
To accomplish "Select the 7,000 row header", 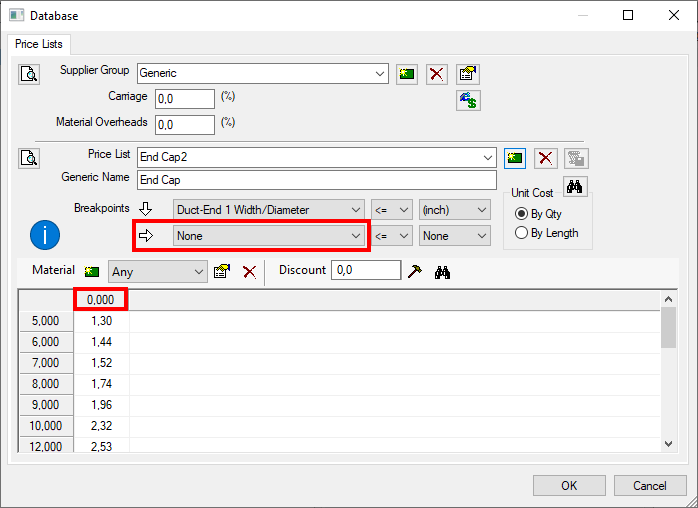I will click(x=46, y=363).
